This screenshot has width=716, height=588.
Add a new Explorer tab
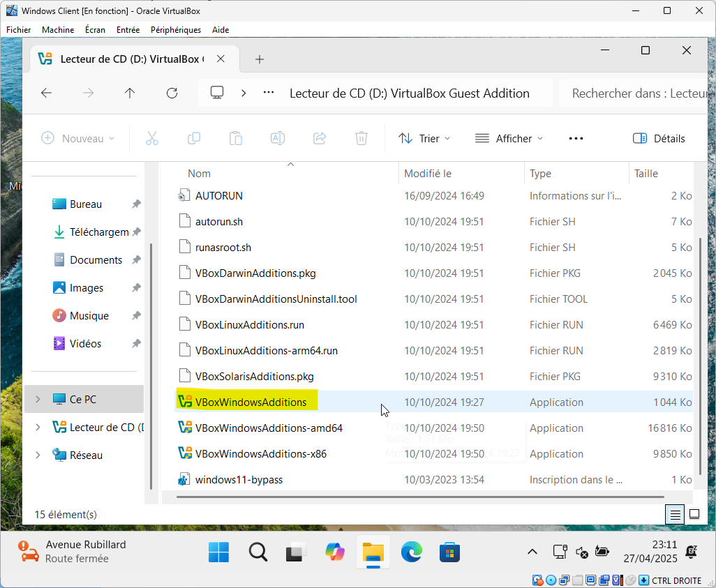click(260, 59)
